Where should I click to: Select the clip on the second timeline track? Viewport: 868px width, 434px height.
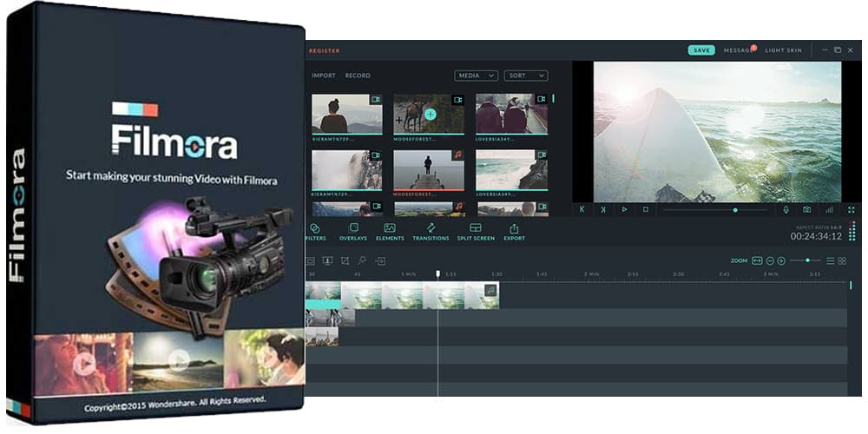[330, 318]
